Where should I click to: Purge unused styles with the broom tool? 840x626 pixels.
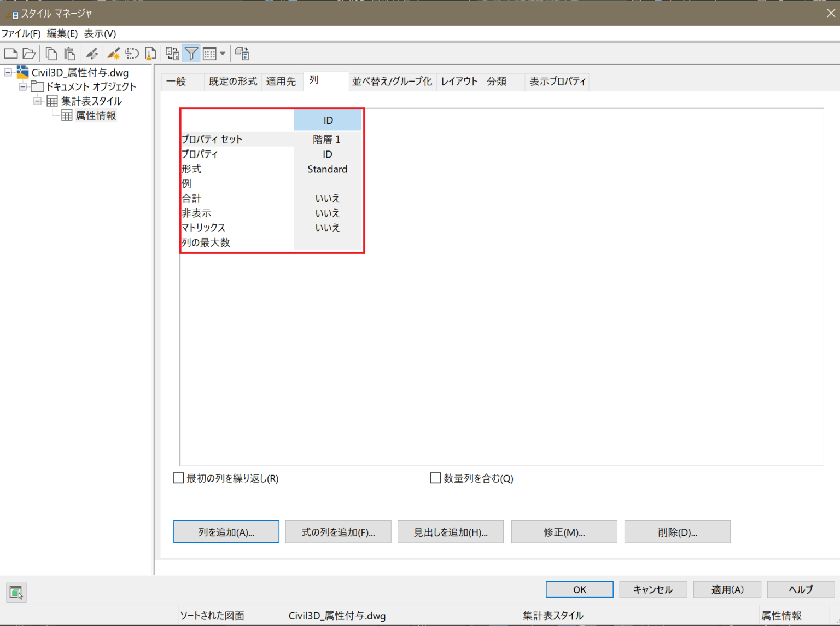point(150,53)
